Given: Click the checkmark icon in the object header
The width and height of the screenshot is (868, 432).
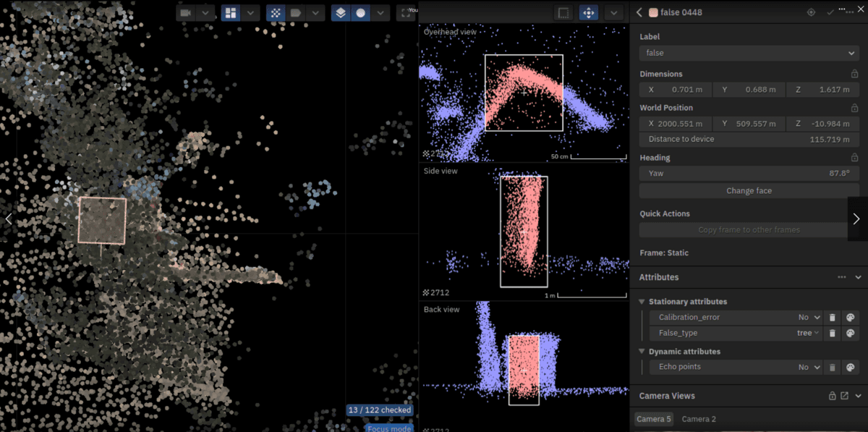Looking at the screenshot, I should [830, 12].
